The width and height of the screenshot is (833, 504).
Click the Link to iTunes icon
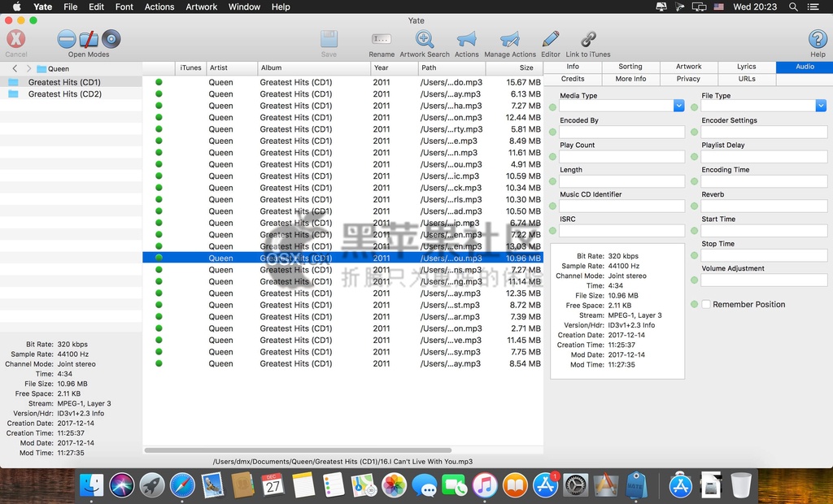[x=588, y=39]
